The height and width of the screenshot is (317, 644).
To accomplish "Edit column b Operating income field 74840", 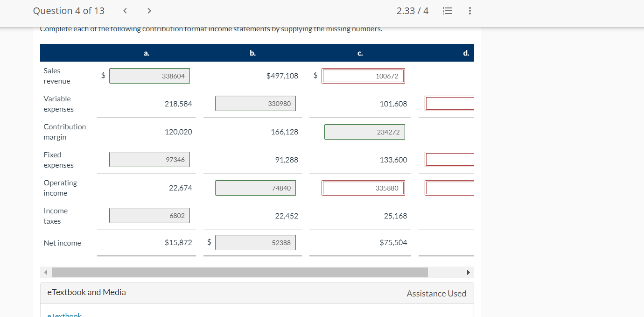I will click(x=255, y=188).
